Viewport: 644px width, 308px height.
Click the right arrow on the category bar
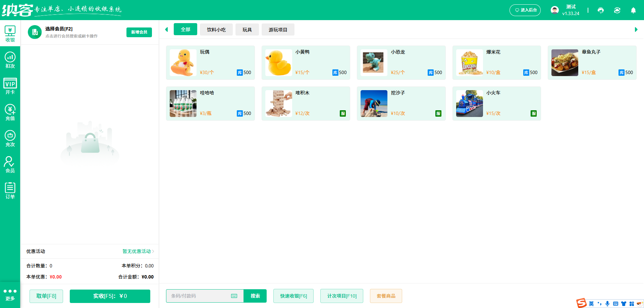coord(636,29)
